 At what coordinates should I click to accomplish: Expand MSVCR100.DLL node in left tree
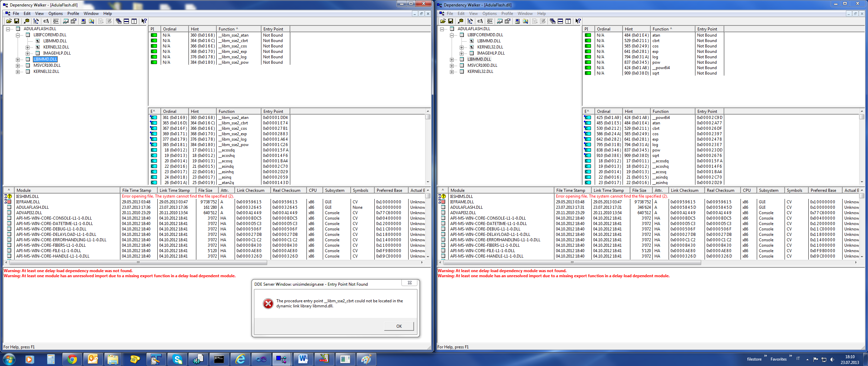pyautogui.click(x=18, y=65)
